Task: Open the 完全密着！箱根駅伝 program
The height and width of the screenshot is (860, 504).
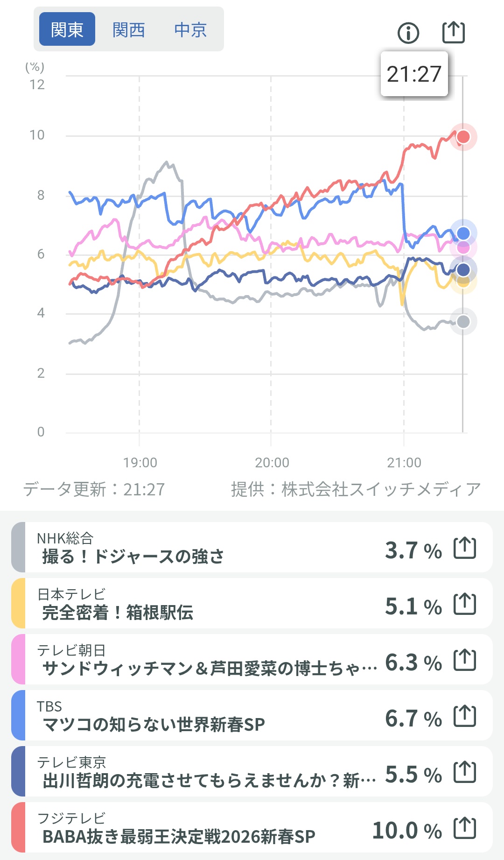Action: coord(118,612)
